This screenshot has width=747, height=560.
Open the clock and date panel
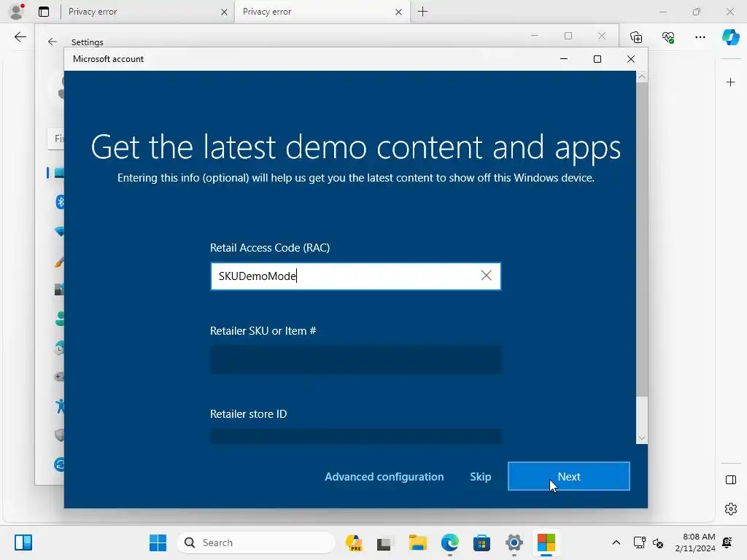click(x=695, y=542)
